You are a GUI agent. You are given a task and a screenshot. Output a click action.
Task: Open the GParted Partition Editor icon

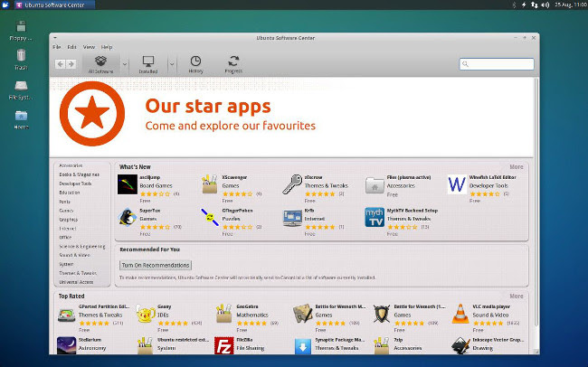(x=66, y=315)
